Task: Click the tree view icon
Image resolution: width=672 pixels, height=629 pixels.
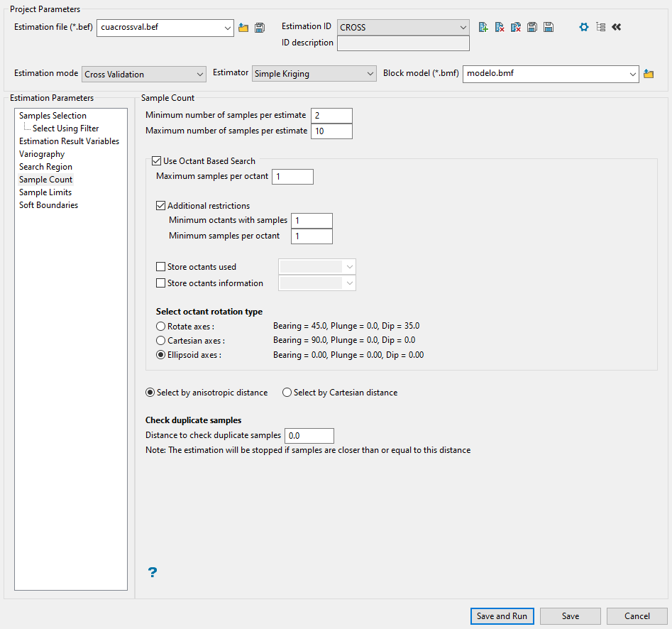Action: click(x=600, y=27)
